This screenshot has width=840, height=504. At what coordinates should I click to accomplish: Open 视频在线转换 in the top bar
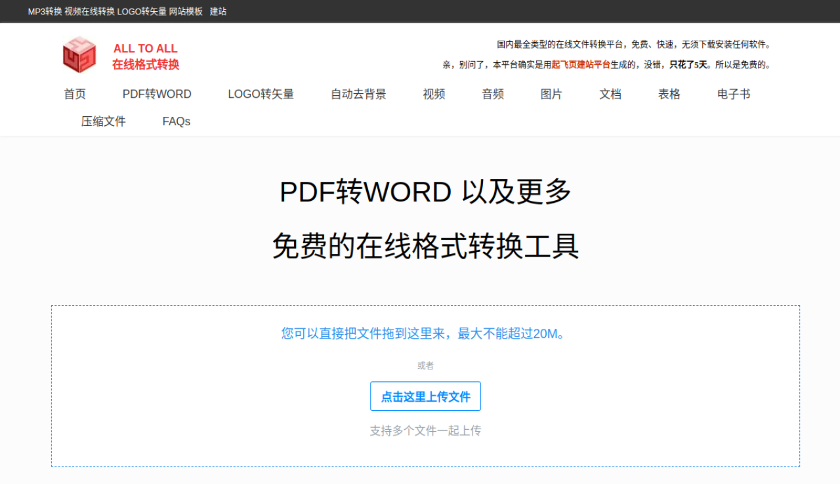(x=89, y=11)
